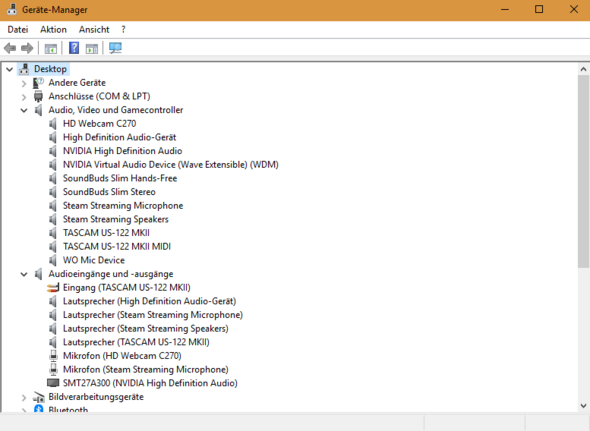Click the scan for hardware changes monitor icon
590x431 pixels.
(115, 48)
